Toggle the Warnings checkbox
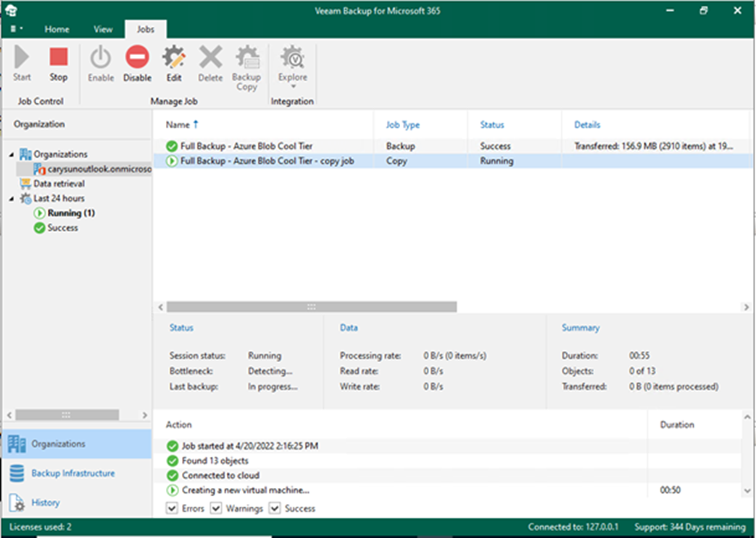The width and height of the screenshot is (756, 538). [x=216, y=508]
